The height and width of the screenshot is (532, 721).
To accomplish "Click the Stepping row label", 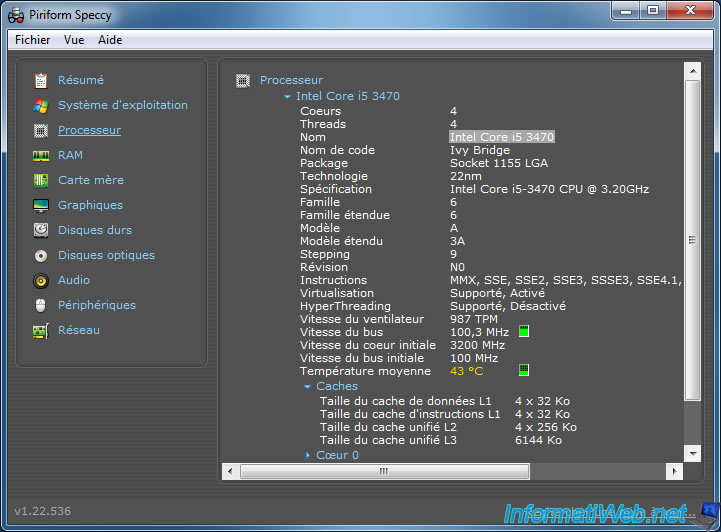I will (325, 254).
